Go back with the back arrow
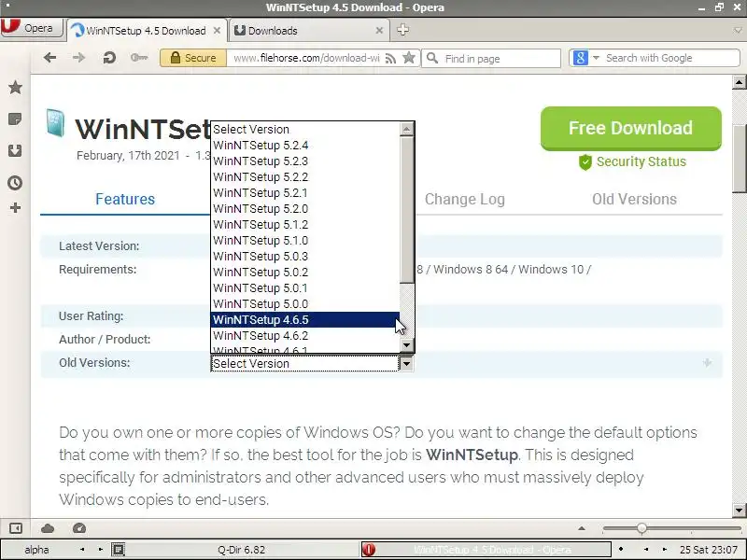Screen dimensions: 747x560 (49, 58)
